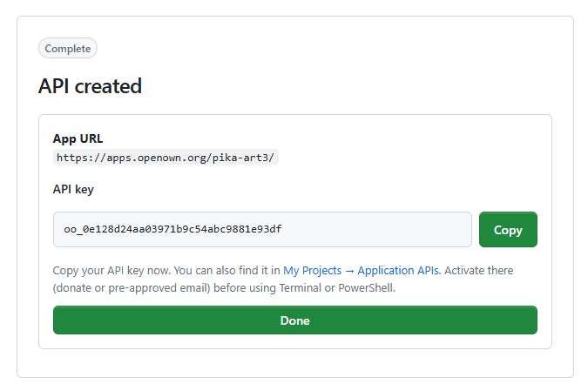This screenshot has height=391, width=588.
Task: Select the App URL code snippet
Action: pyautogui.click(x=166, y=157)
